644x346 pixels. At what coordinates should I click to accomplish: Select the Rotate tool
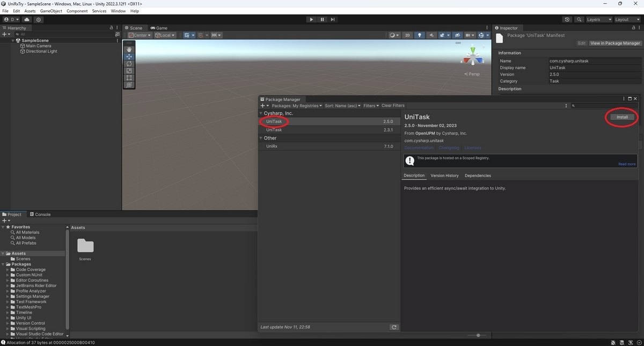(129, 64)
